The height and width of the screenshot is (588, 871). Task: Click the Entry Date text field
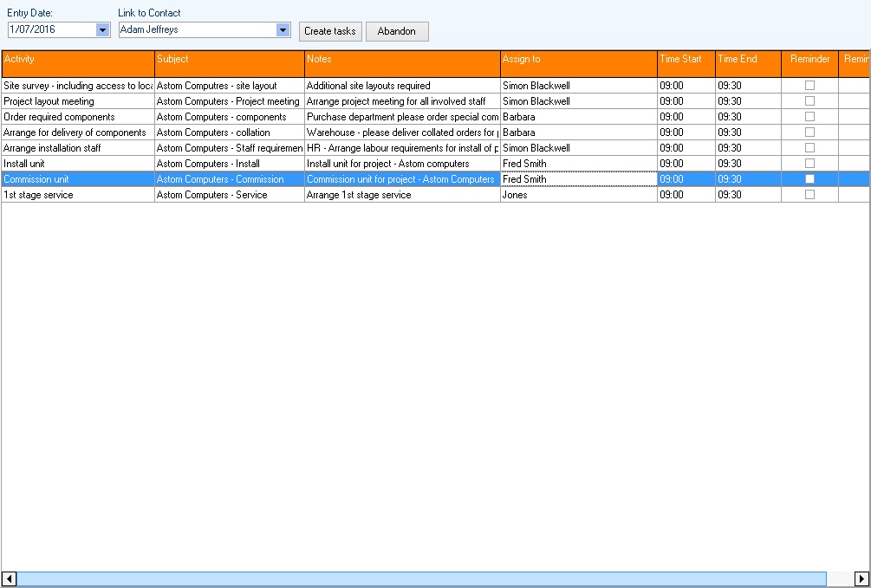point(51,30)
